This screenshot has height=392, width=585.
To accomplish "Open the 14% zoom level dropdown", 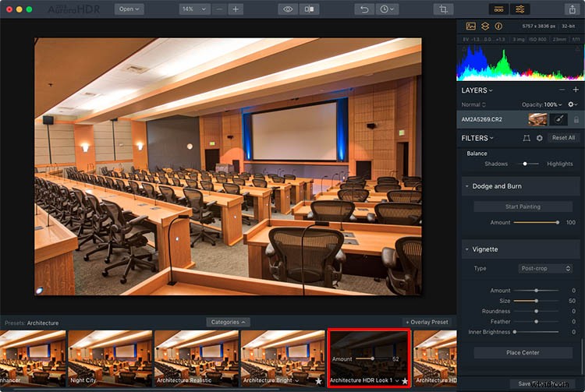I will pos(194,9).
